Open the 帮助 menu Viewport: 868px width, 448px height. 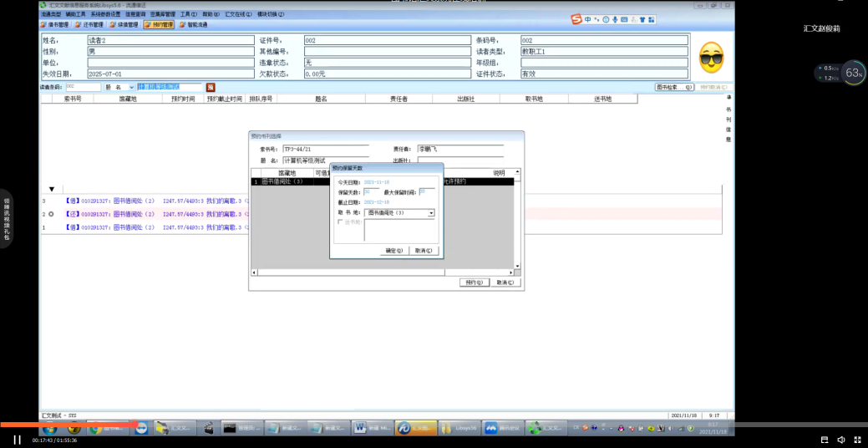tap(211, 14)
